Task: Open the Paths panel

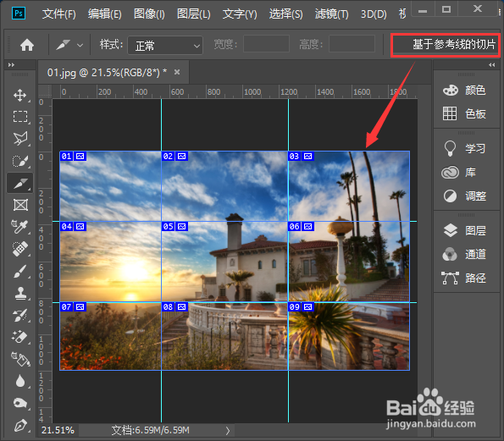Action: click(464, 278)
